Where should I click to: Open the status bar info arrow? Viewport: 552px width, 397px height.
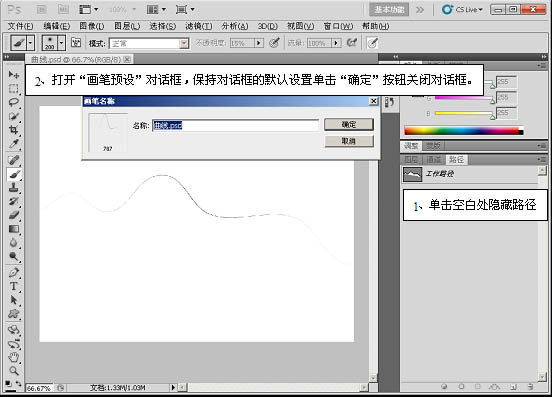click(173, 387)
